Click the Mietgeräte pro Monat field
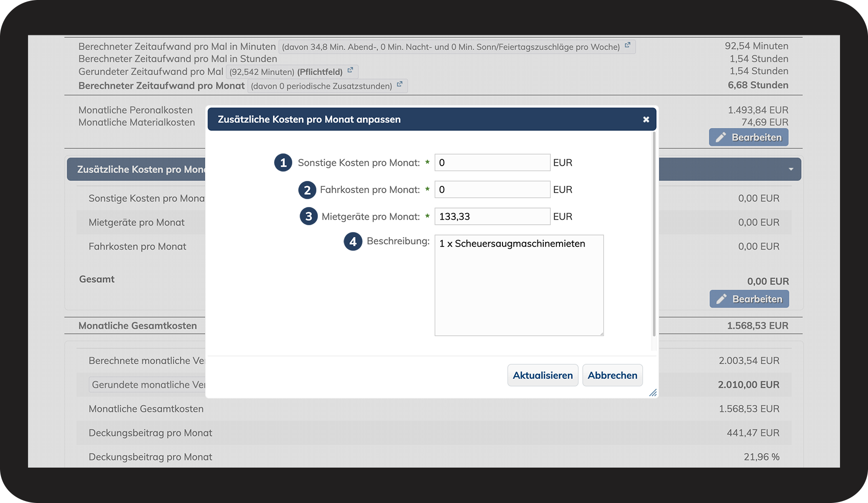The image size is (868, 503). tap(492, 216)
